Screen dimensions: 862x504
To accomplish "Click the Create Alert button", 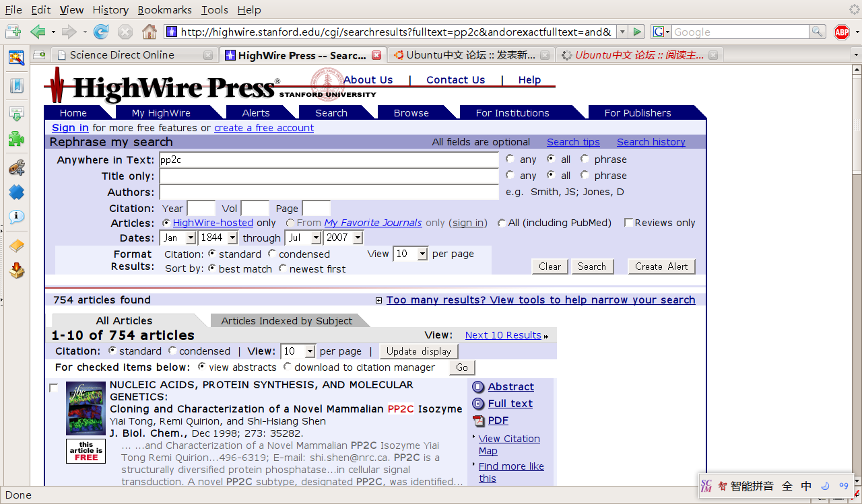I will tap(661, 266).
